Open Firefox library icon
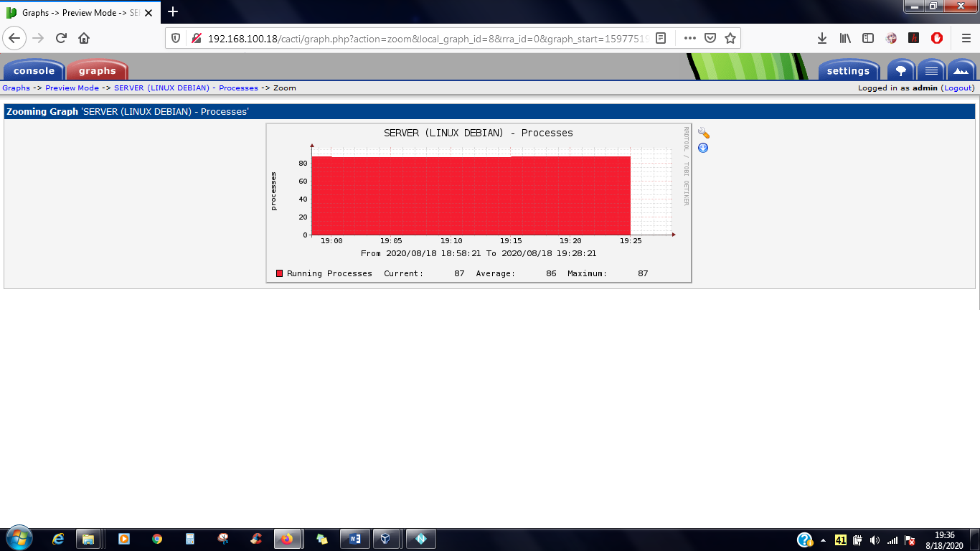 point(845,38)
